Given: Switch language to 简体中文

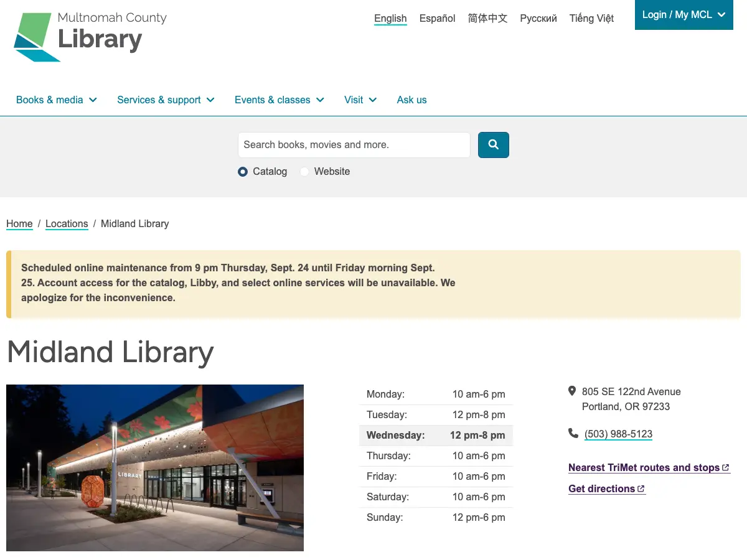Looking at the screenshot, I should pyautogui.click(x=488, y=19).
